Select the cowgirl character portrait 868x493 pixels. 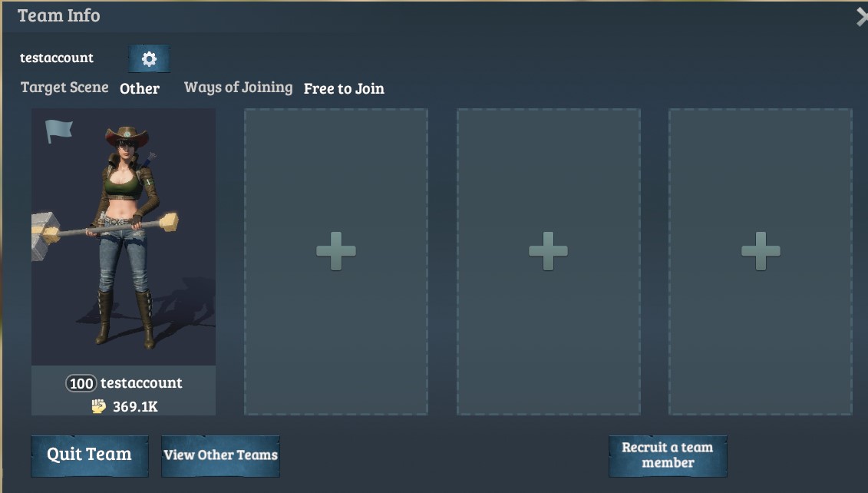coord(124,237)
